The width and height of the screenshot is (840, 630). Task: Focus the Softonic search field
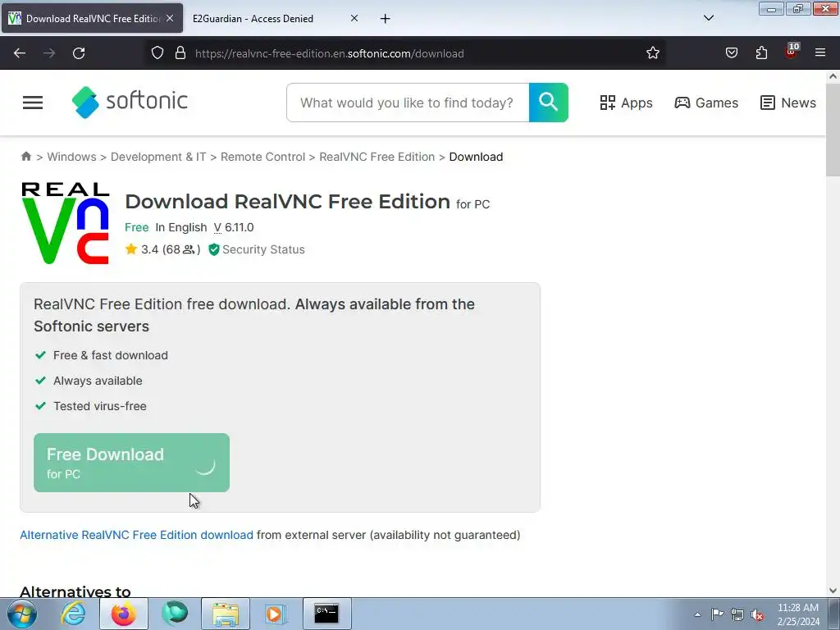407,103
